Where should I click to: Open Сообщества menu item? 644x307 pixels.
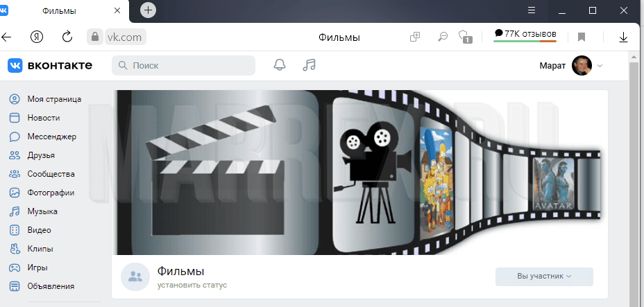pos(51,174)
